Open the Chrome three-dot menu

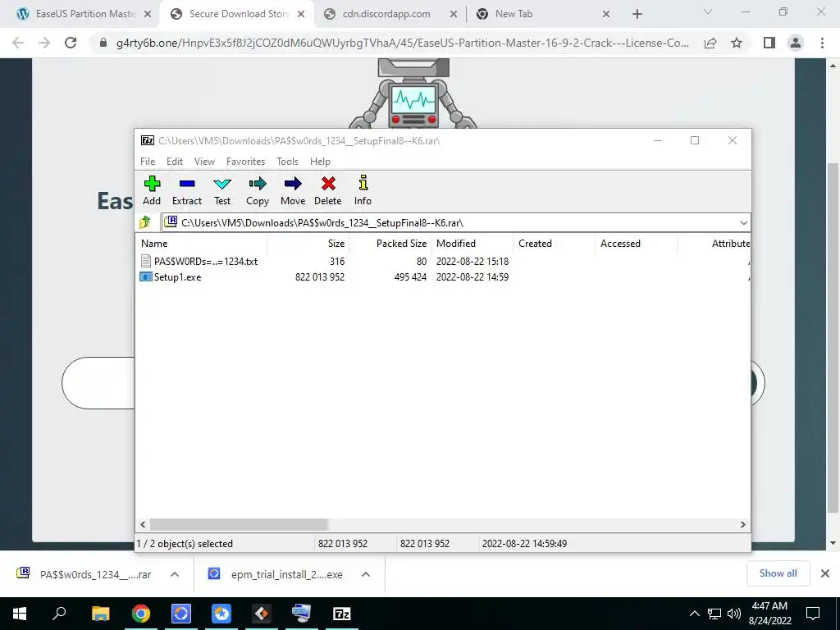point(822,43)
